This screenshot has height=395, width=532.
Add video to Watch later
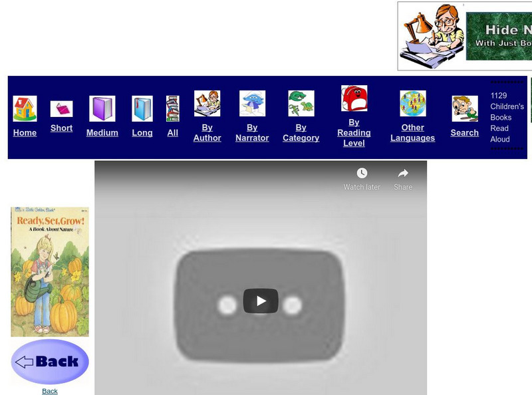click(361, 176)
